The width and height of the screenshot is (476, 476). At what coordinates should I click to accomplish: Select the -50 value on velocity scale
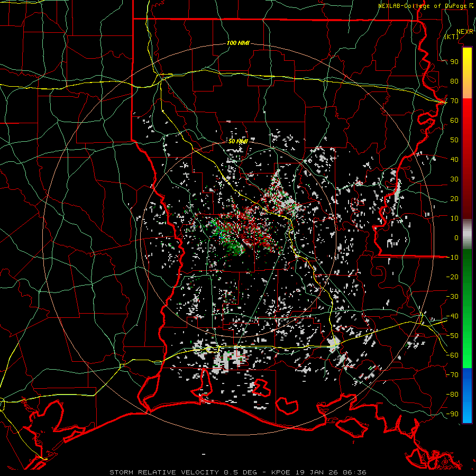(x=452, y=336)
